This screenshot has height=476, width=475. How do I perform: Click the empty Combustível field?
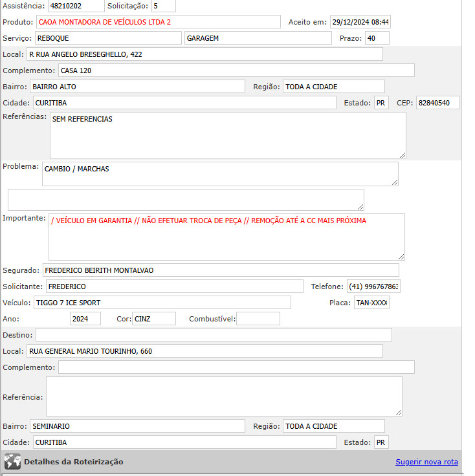(x=258, y=319)
